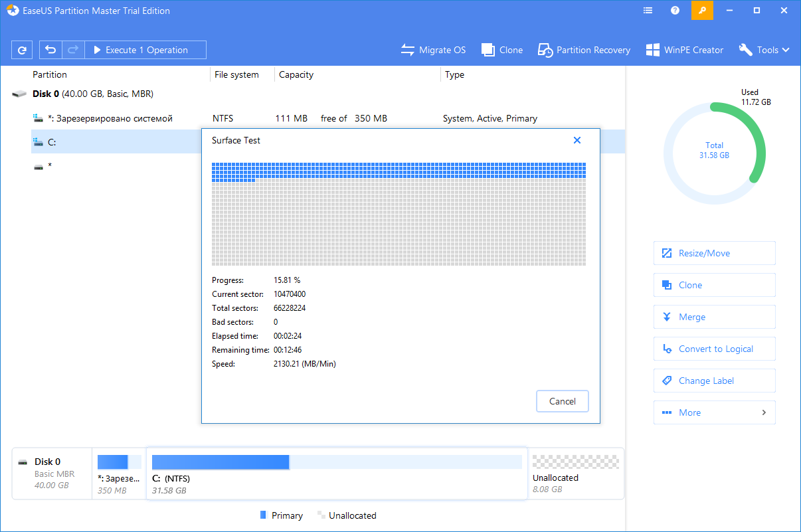Click the Current sector value 10470400

[x=290, y=294]
